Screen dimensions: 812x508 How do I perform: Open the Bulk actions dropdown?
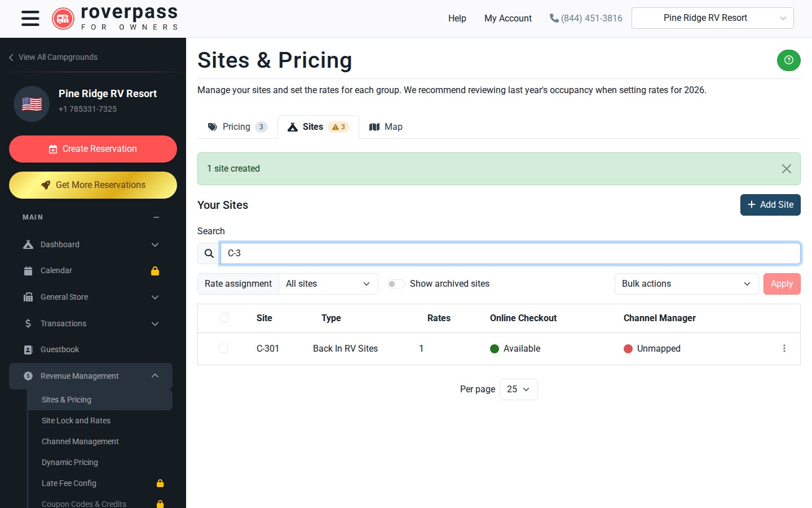[686, 284]
